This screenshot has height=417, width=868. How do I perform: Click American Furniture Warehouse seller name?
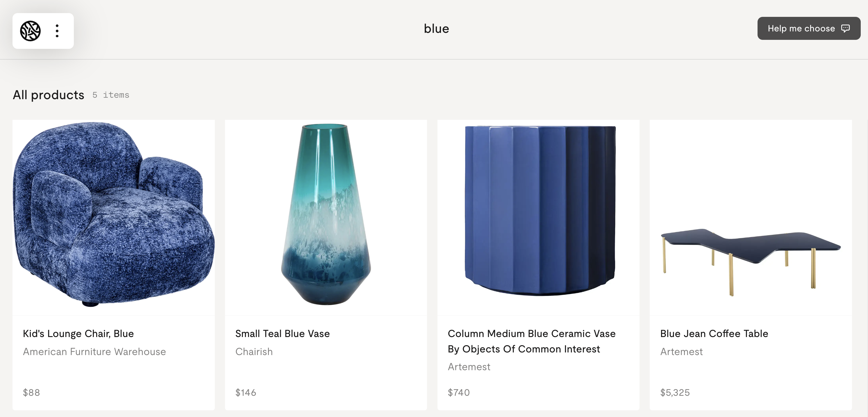[94, 352]
